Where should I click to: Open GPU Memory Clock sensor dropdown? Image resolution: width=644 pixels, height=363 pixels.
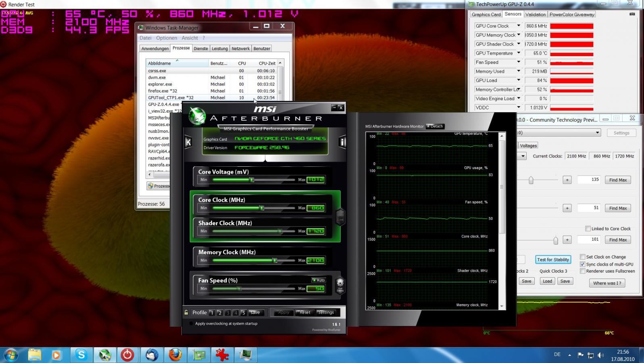519,35
